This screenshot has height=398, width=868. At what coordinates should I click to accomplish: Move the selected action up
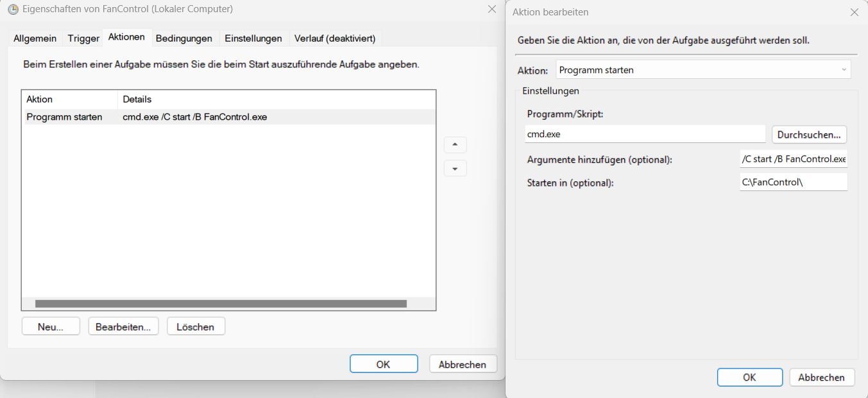pos(455,145)
